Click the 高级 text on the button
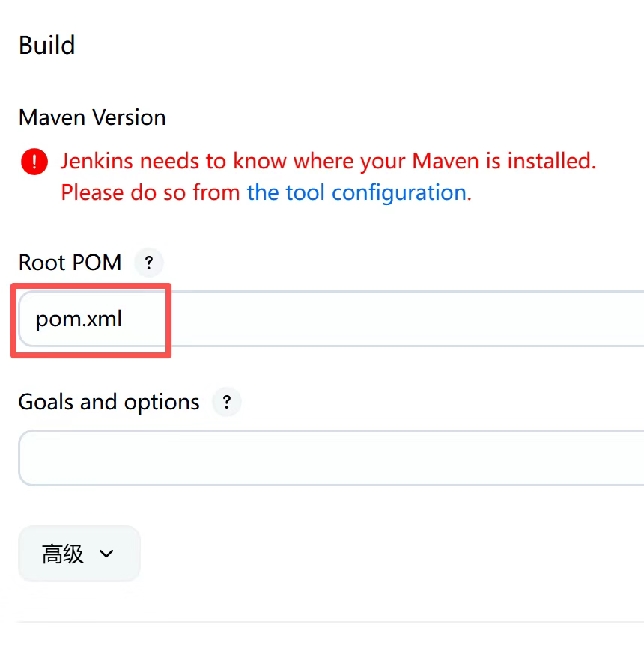This screenshot has width=644, height=645. pyautogui.click(x=63, y=554)
